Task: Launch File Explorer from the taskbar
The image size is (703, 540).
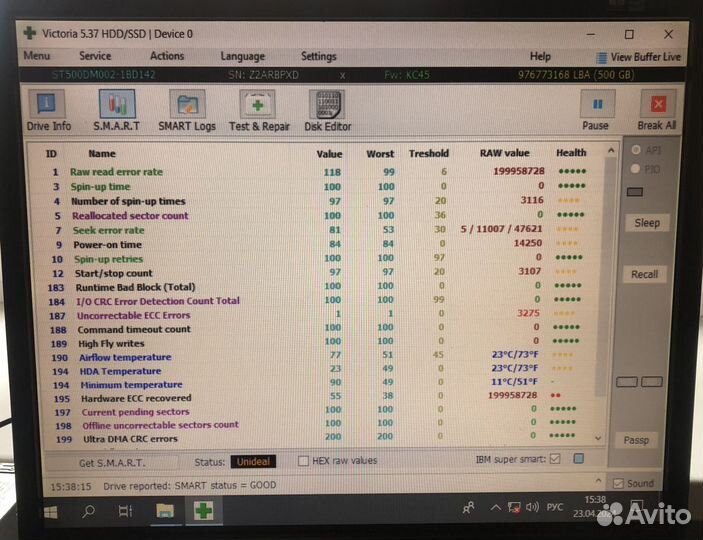Action: pyautogui.click(x=164, y=511)
